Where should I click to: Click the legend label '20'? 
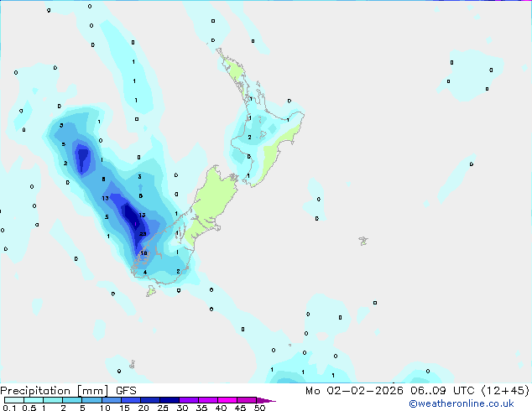pos(143,408)
